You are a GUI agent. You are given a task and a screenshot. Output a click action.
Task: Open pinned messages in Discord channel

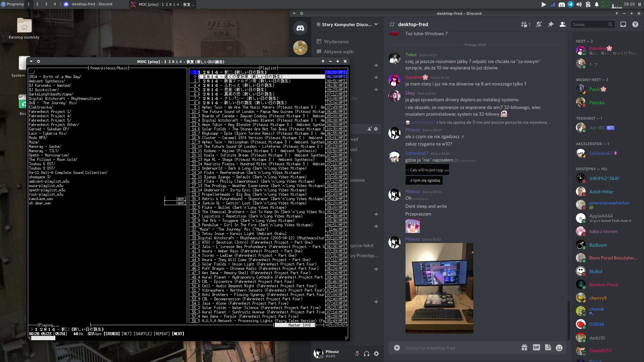click(x=551, y=24)
